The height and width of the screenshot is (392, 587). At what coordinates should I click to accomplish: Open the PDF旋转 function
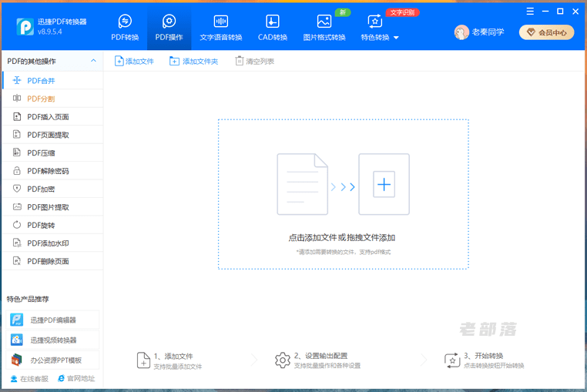41,225
